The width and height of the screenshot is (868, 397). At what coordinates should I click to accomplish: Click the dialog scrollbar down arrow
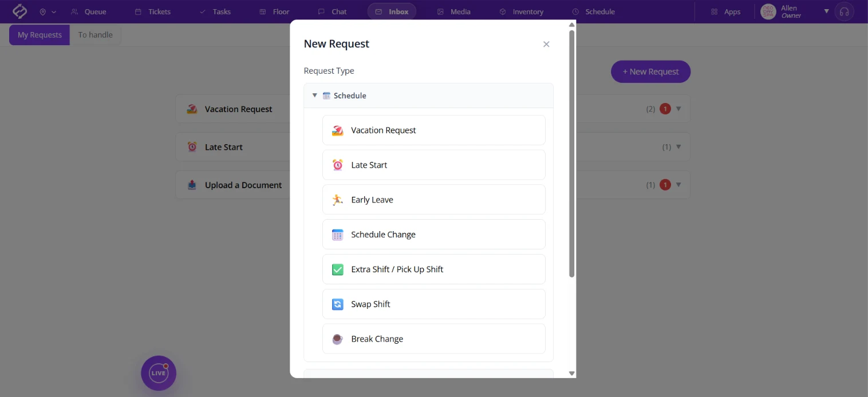point(571,374)
